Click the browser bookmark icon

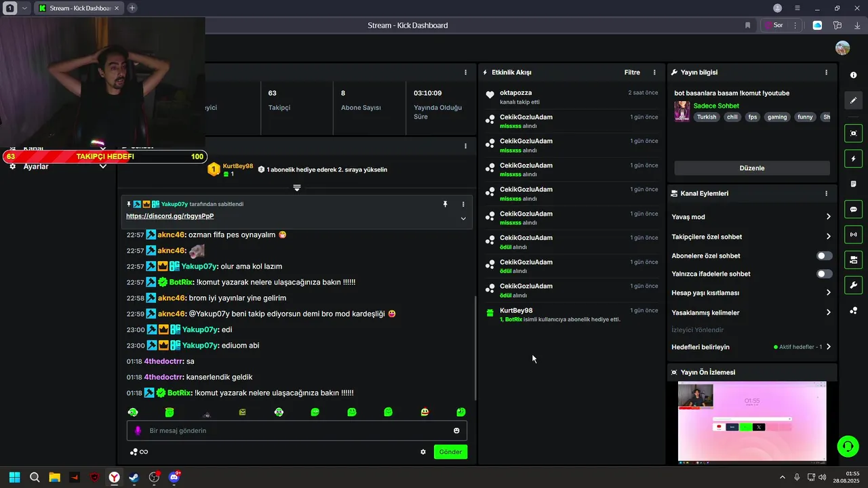[x=748, y=25]
